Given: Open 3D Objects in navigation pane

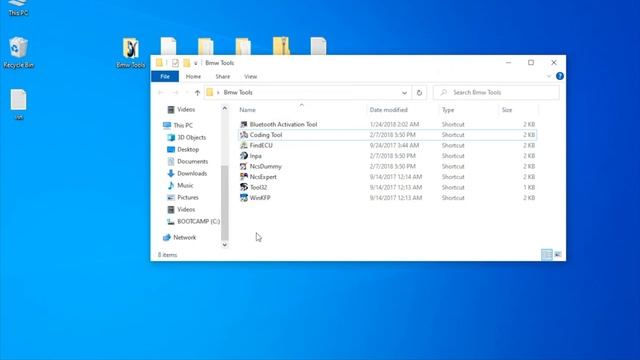Looking at the screenshot, I should point(187,138).
